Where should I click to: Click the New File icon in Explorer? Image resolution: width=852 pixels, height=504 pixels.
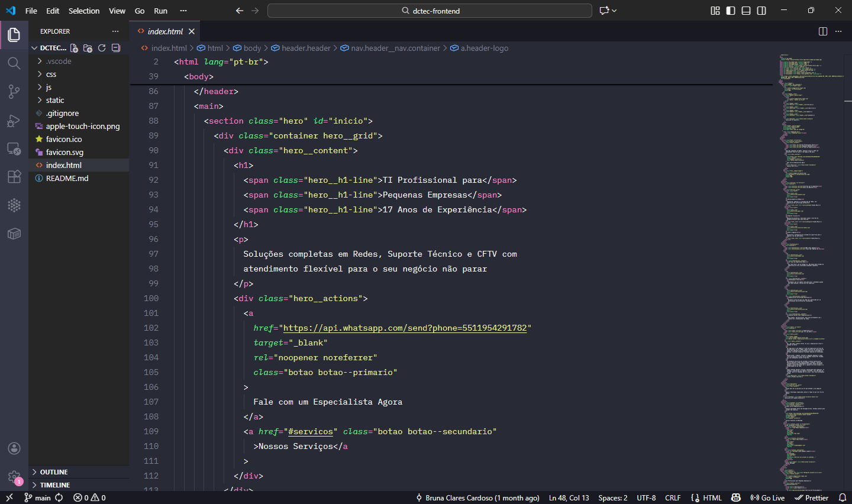[73, 48]
